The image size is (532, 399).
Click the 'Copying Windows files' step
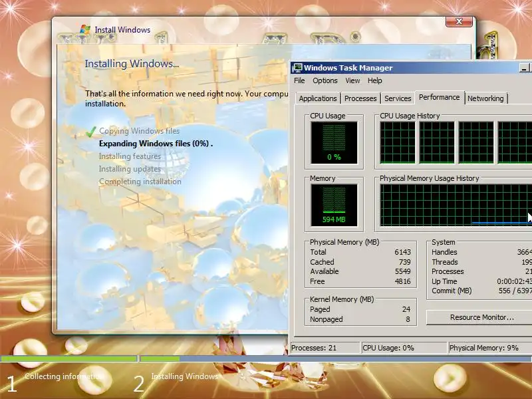140,131
